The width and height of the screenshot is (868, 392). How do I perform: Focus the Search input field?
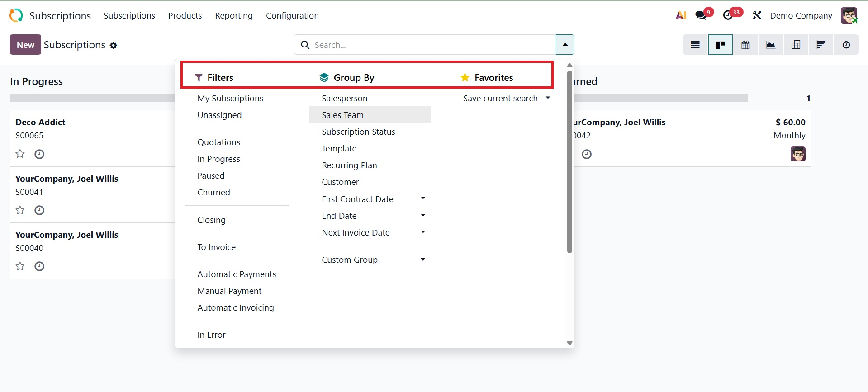[430, 45]
